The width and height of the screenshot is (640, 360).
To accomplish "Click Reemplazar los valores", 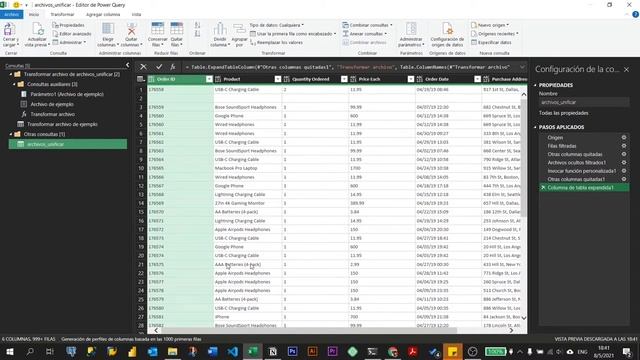I will (x=276, y=42).
